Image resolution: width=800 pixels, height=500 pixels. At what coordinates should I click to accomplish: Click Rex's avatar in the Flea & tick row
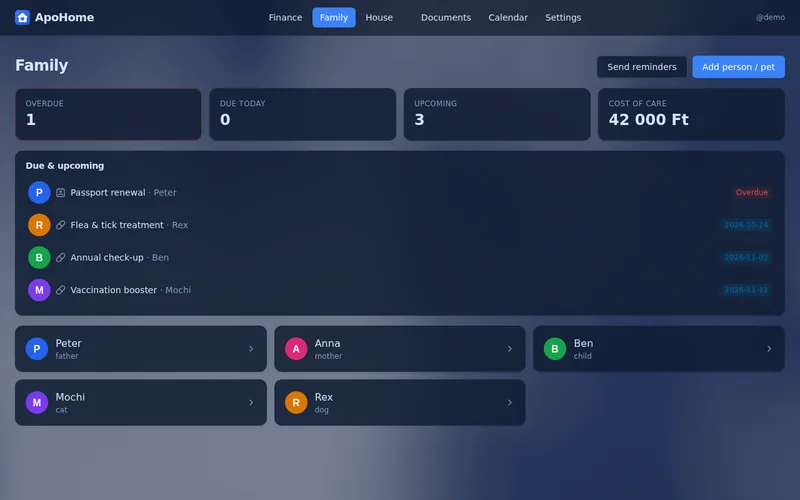click(39, 225)
